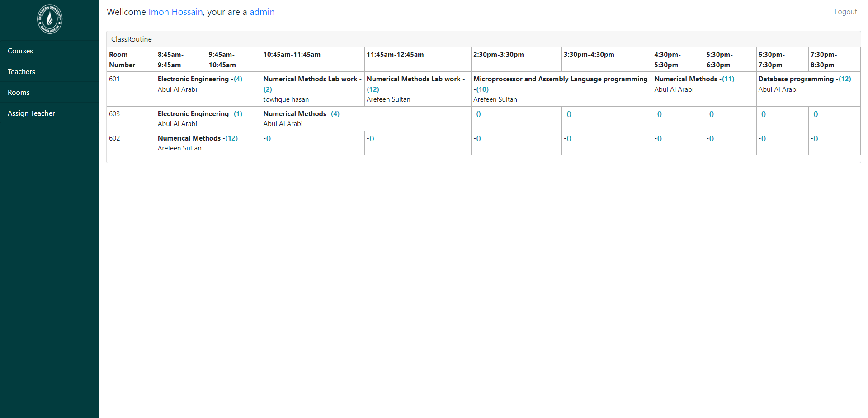
Task: Select empty 2:30pm slot for room 603
Action: [478, 114]
